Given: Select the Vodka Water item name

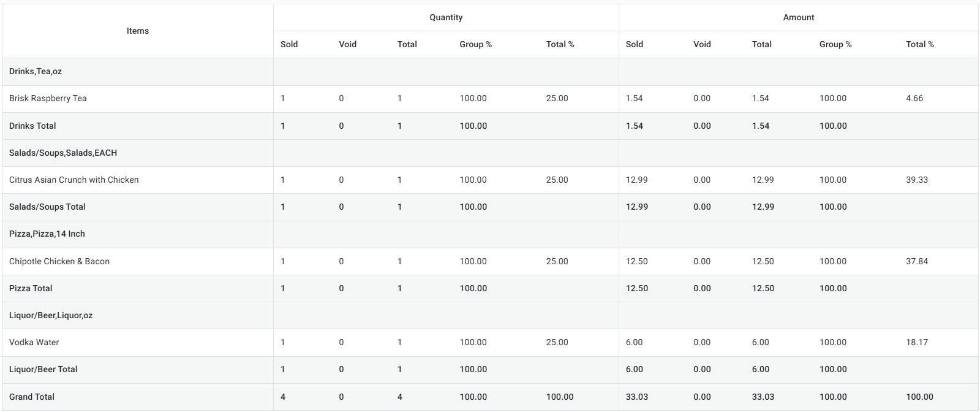Looking at the screenshot, I should [34, 342].
